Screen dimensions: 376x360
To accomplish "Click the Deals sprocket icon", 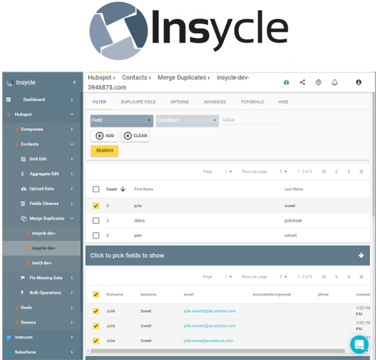I will pos(16,308).
